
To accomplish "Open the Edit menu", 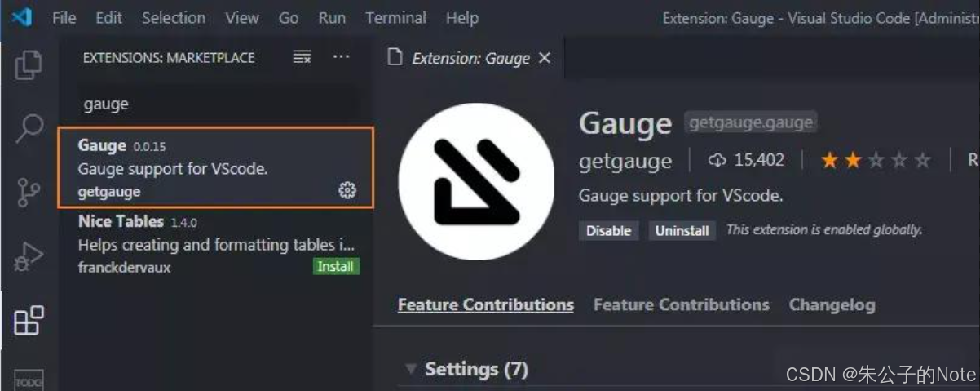I will [x=108, y=17].
